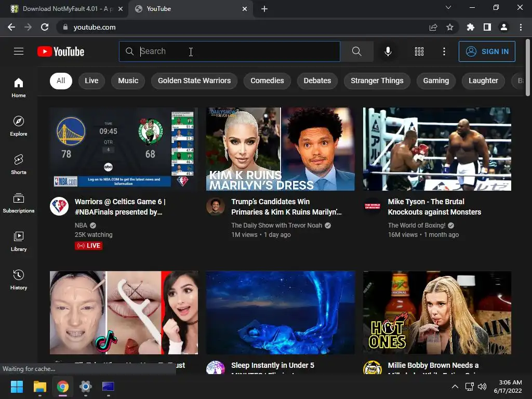Close the NotMyFault download tab
Viewport: 532px width, 399px height.
[121, 9]
